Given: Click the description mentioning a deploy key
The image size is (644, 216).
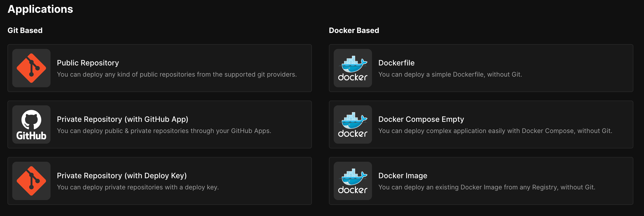Looking at the screenshot, I should tap(138, 187).
